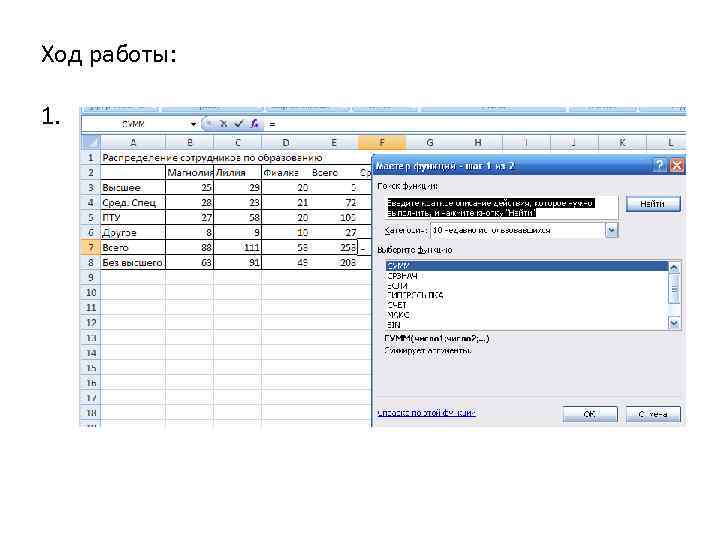
Task: Click the Сред. Спец cell
Action: (x=133, y=202)
